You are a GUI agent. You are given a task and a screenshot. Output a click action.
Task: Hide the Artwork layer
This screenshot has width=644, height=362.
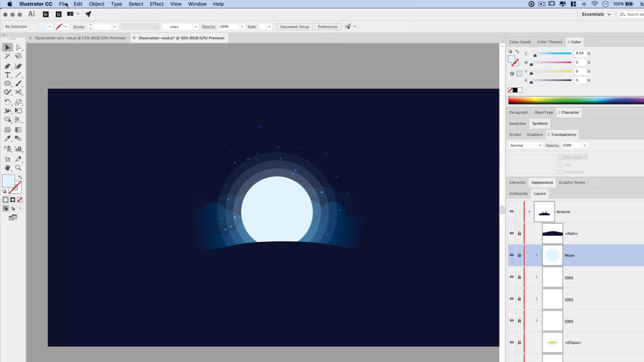point(512,212)
